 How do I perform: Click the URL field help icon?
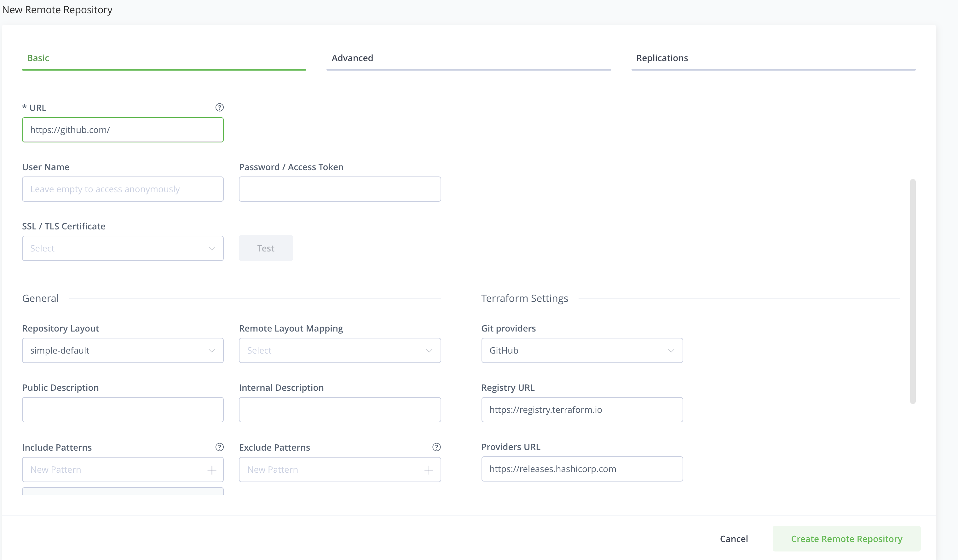click(x=219, y=107)
